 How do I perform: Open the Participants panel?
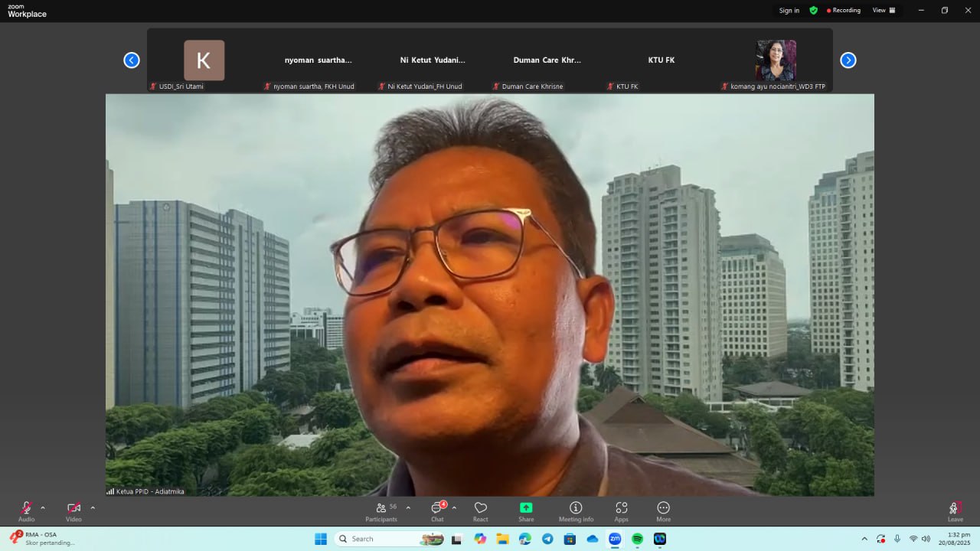[x=381, y=511]
